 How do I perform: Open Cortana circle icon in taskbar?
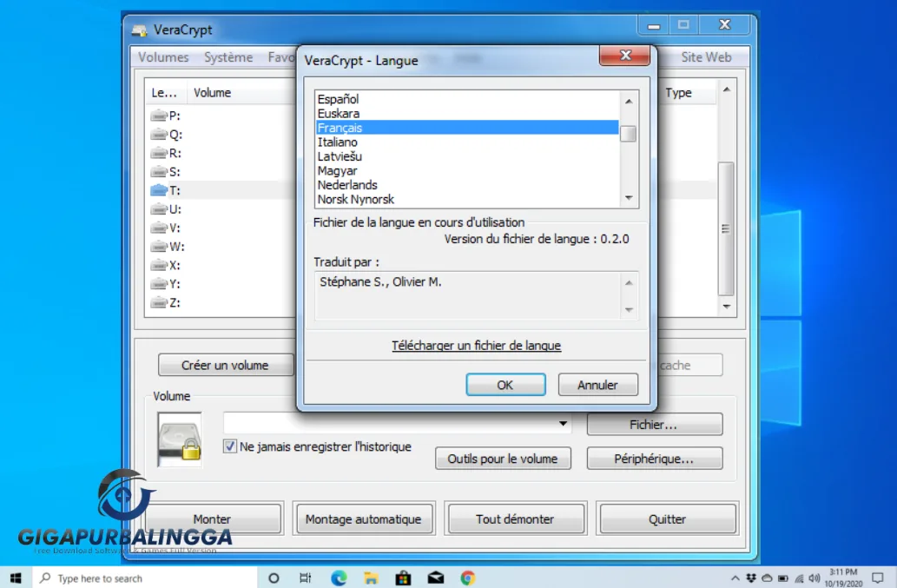[274, 578]
